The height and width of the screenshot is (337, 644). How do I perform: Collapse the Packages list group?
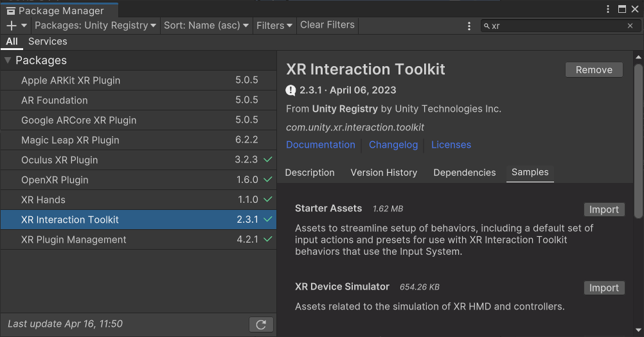(x=8, y=60)
